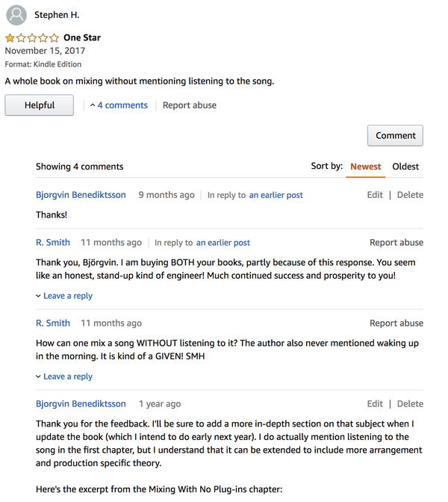
Task: Edit the "Thanks!" comment
Action: (375, 195)
